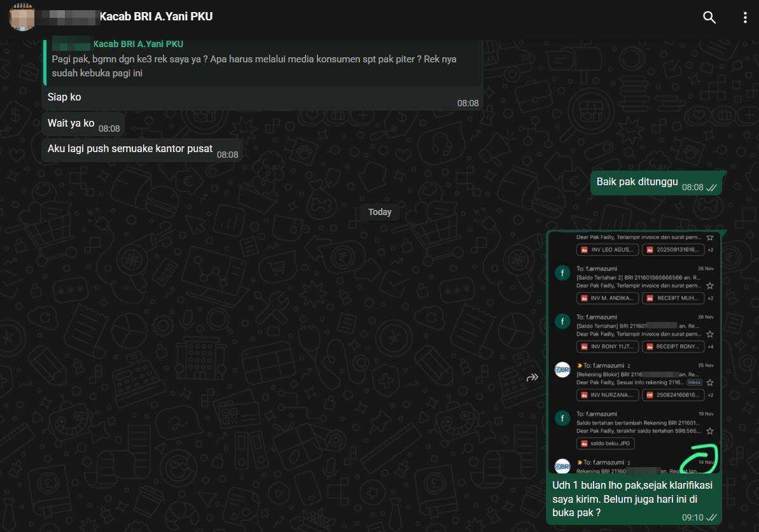Click the forward arrow beside the image
Image resolution: width=759 pixels, height=532 pixels.
tap(533, 377)
